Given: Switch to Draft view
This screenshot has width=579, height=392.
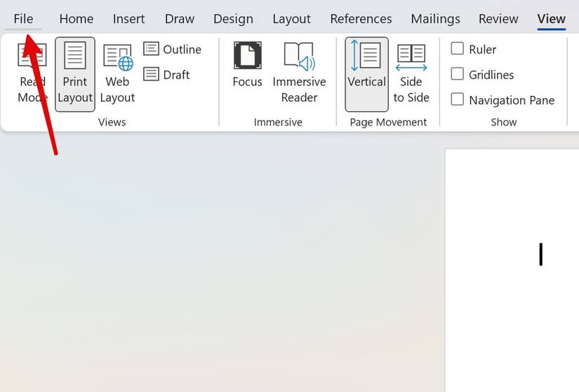Looking at the screenshot, I should click(166, 74).
